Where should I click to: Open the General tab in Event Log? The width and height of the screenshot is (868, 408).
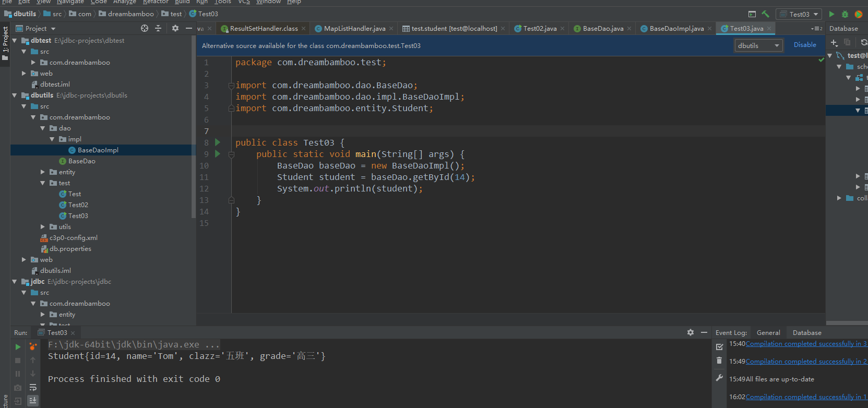point(768,332)
